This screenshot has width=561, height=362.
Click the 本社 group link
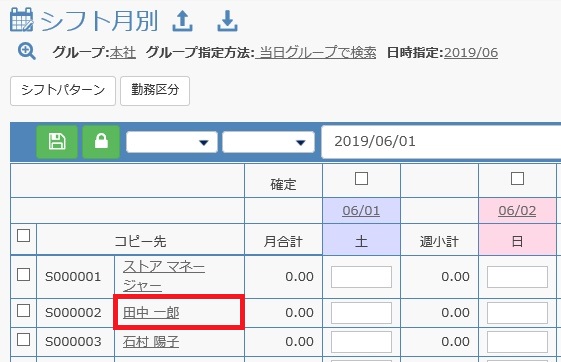[x=123, y=53]
